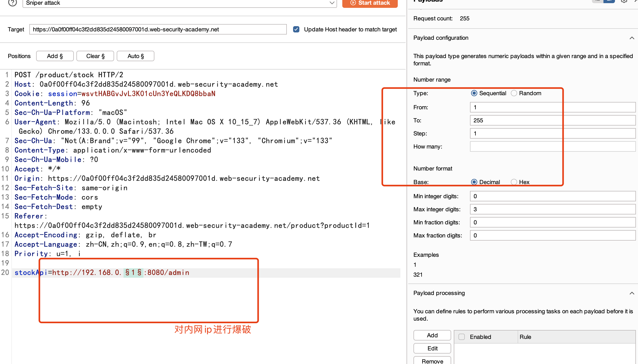Select the Random number range type
638x364 pixels.
(514, 93)
